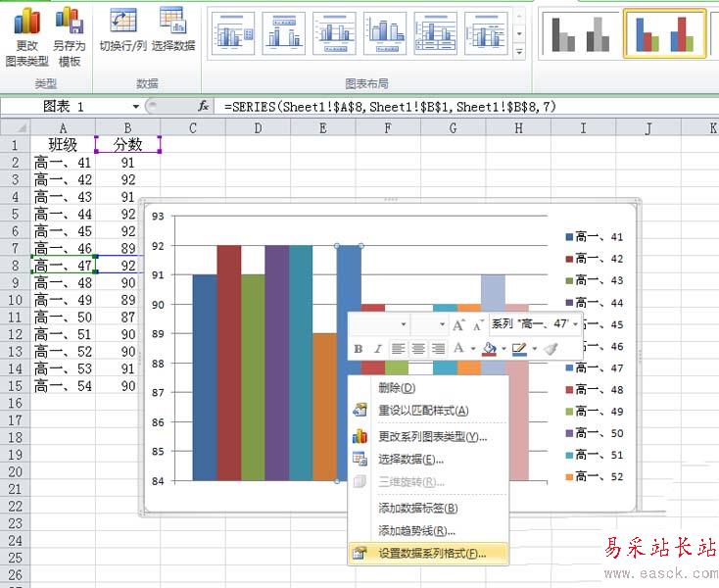Choose first chart layout thumbnail
This screenshot has height=588, width=719.
point(233,33)
